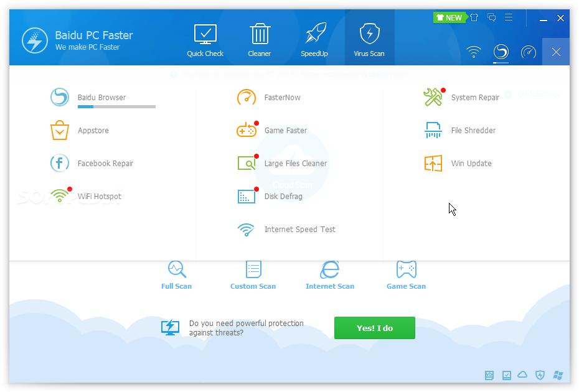The height and width of the screenshot is (392, 579).
Task: Switch to the Quick Check tab
Action: [205, 40]
